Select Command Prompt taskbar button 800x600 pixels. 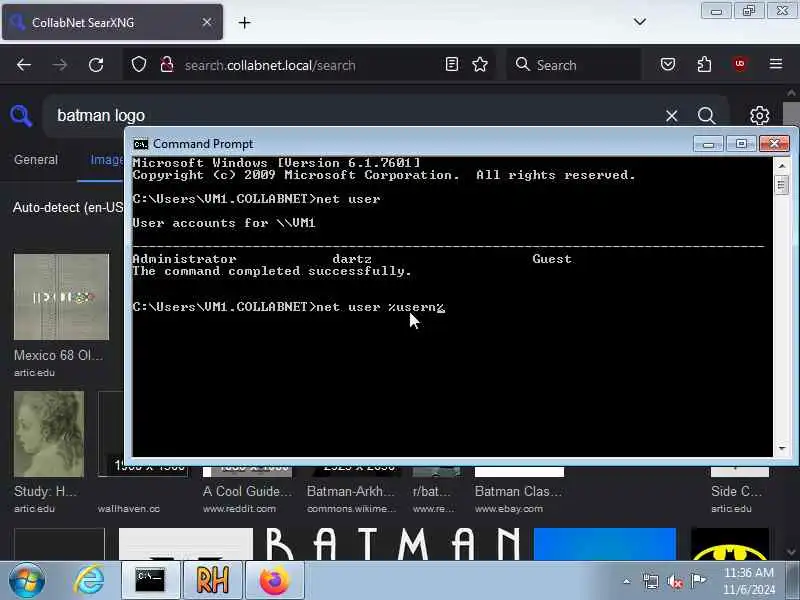[x=151, y=580]
